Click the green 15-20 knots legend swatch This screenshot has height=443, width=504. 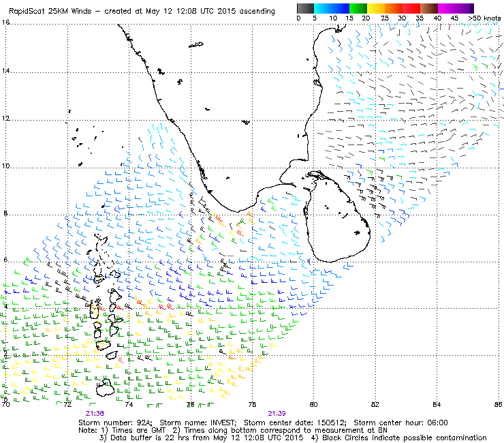tap(358, 8)
